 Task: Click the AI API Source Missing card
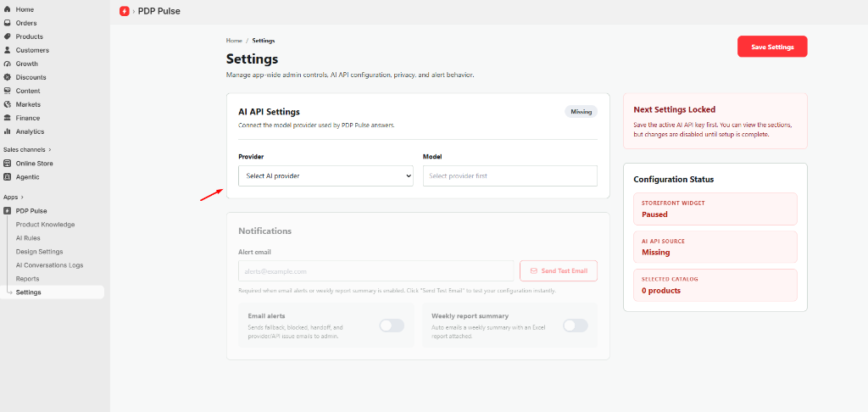[x=715, y=247]
